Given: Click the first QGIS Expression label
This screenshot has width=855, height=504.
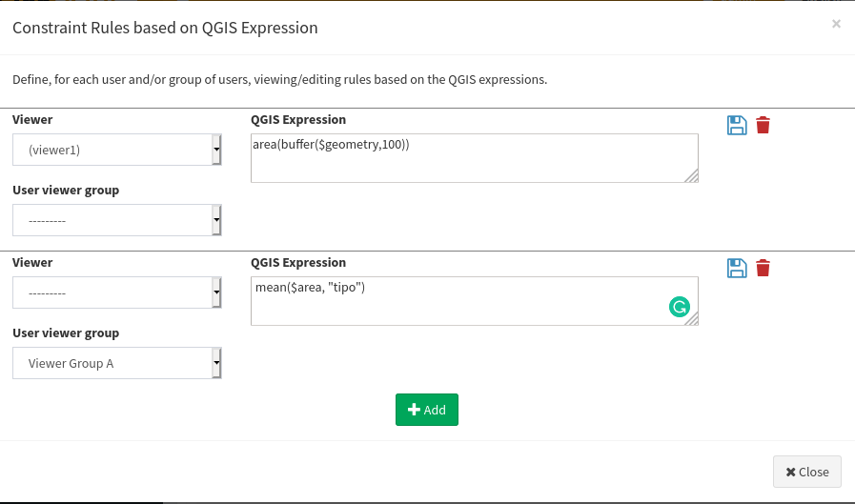Looking at the screenshot, I should pyautogui.click(x=298, y=119).
